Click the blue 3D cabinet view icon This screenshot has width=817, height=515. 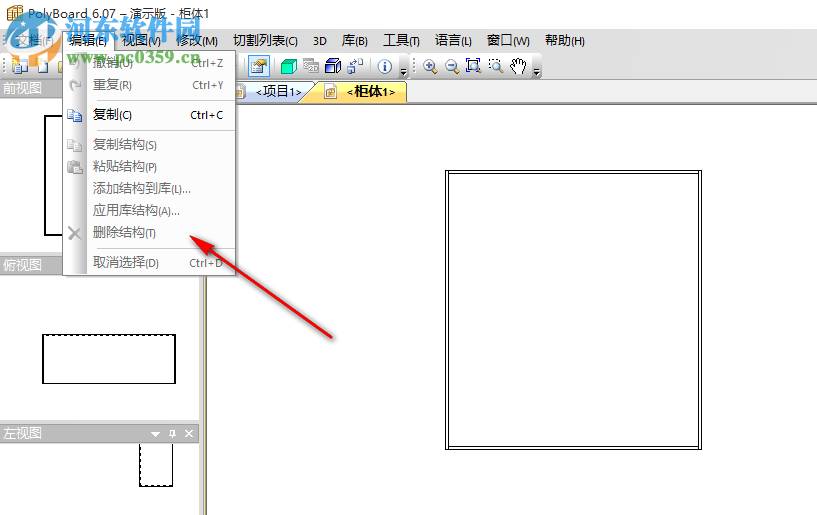click(333, 66)
